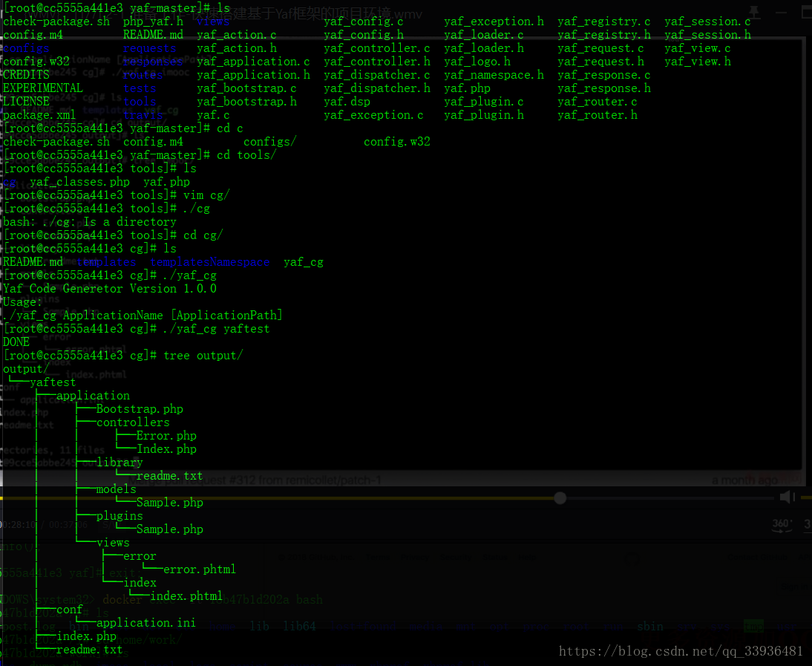Select yaf_application.h in the file listing
The image size is (812, 666).
click(253, 75)
